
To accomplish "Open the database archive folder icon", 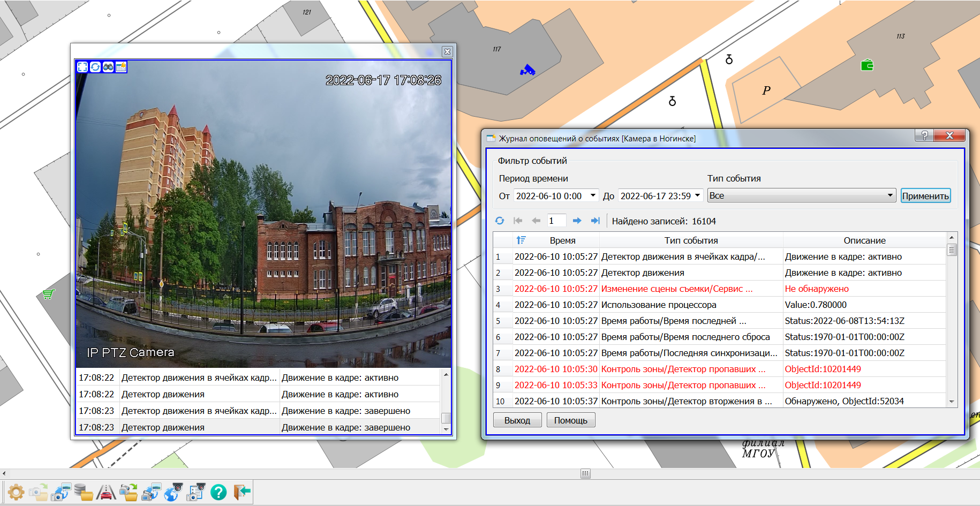I will 82,492.
